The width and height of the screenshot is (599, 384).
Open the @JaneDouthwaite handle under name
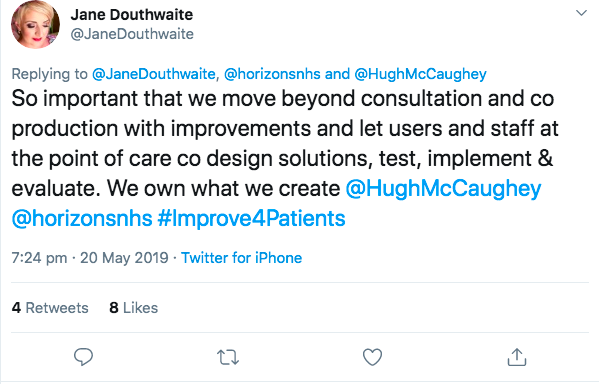point(132,34)
